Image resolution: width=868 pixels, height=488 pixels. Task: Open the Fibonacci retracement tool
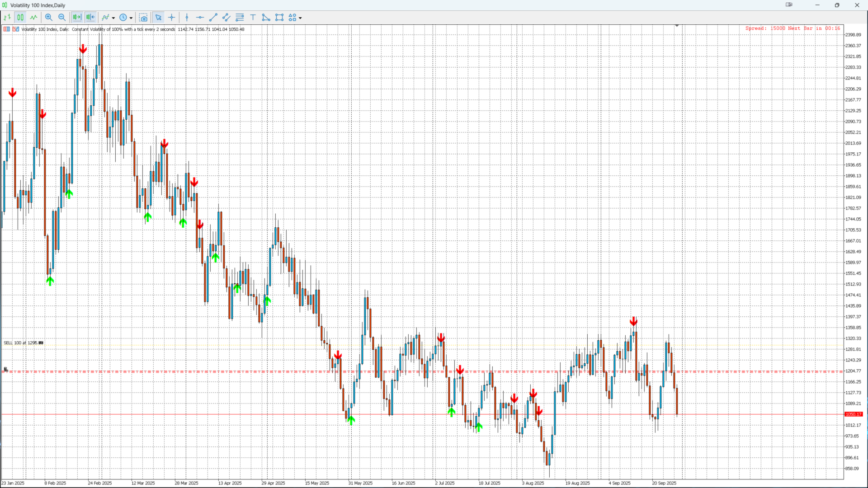[x=240, y=18]
